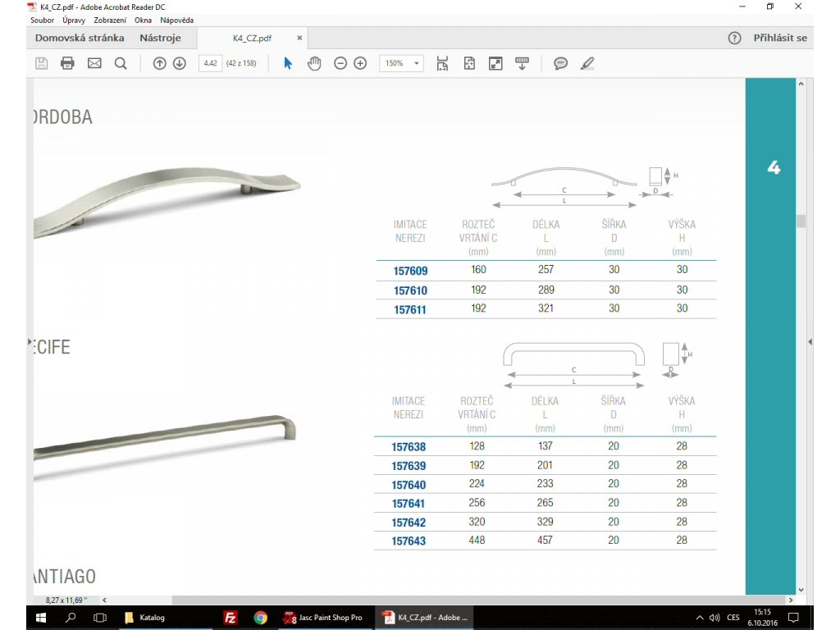The width and height of the screenshot is (840, 630).
Task: Zoom out with minus button
Action: click(340, 63)
